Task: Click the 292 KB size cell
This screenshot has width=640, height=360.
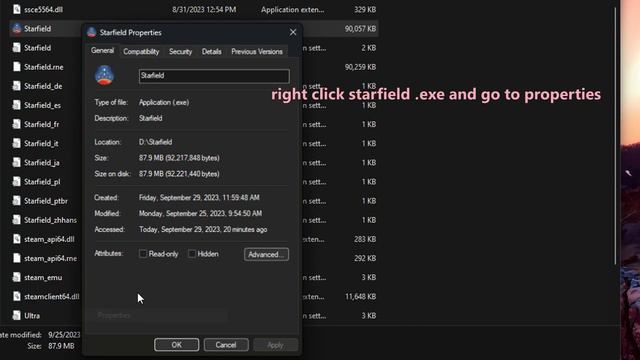Action: [365, 258]
